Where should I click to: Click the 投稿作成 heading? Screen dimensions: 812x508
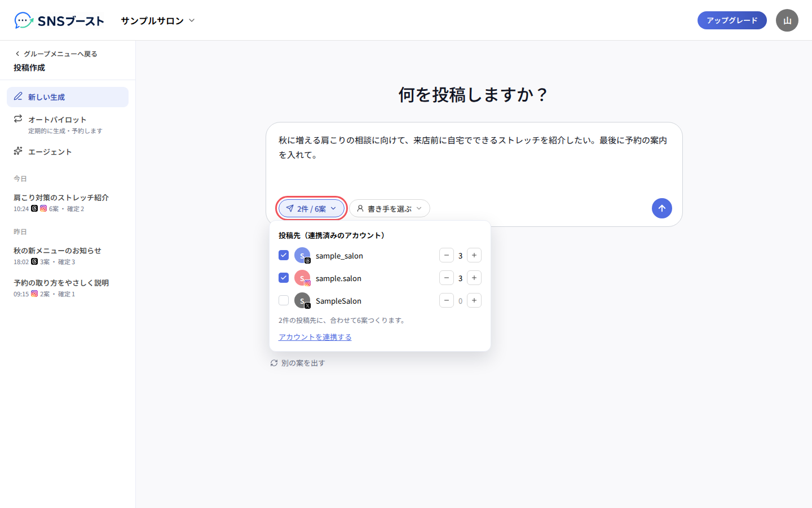29,67
